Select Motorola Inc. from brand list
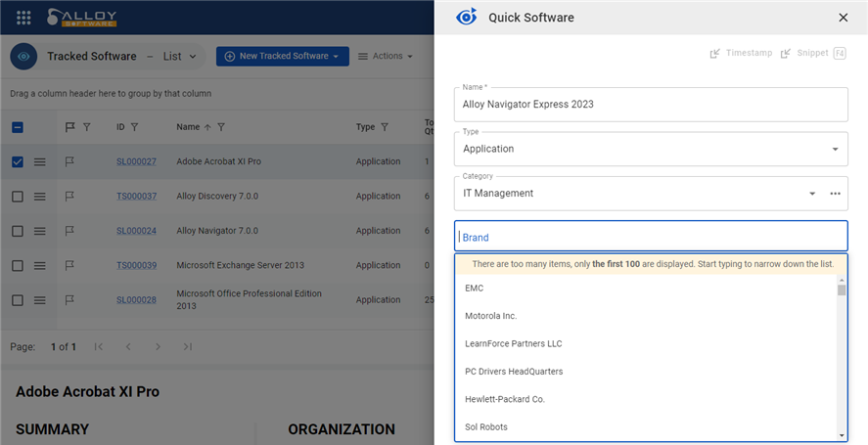The image size is (868, 445). (x=647, y=316)
